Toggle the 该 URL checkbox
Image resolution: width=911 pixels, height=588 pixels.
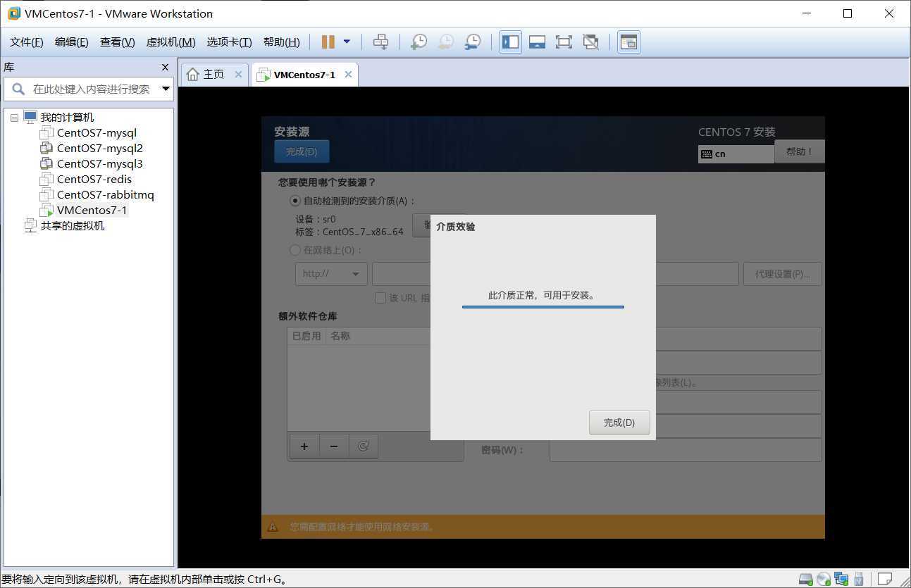(380, 298)
